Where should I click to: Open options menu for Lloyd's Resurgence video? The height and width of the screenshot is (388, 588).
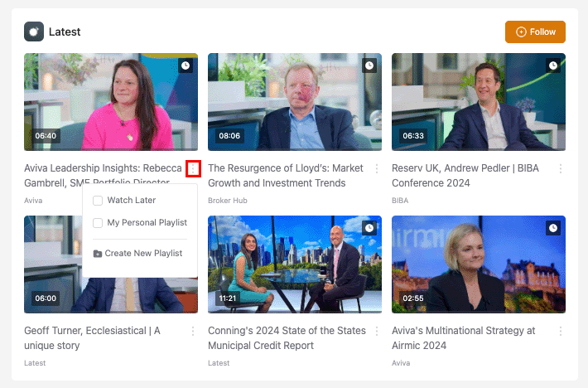(377, 168)
